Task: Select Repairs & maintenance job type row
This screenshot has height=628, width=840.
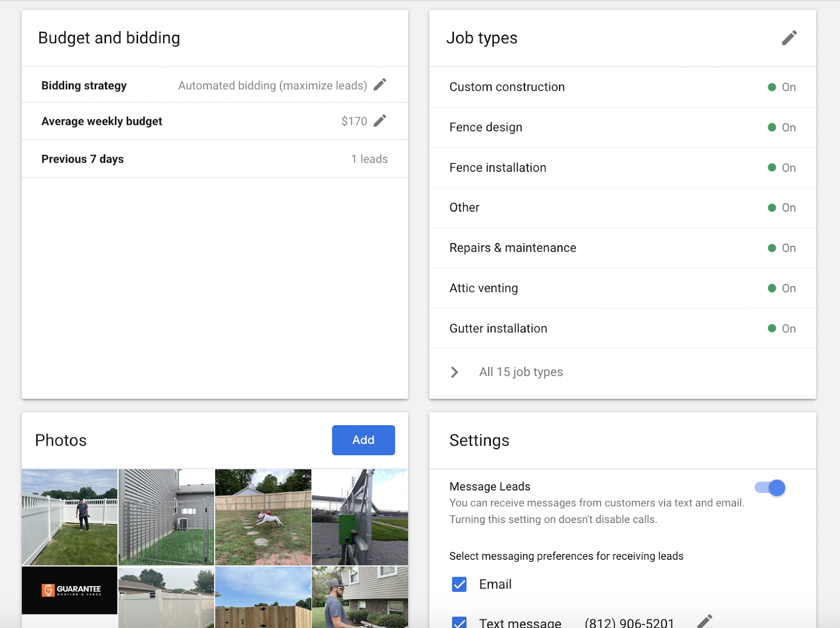Action: pyautogui.click(x=623, y=248)
